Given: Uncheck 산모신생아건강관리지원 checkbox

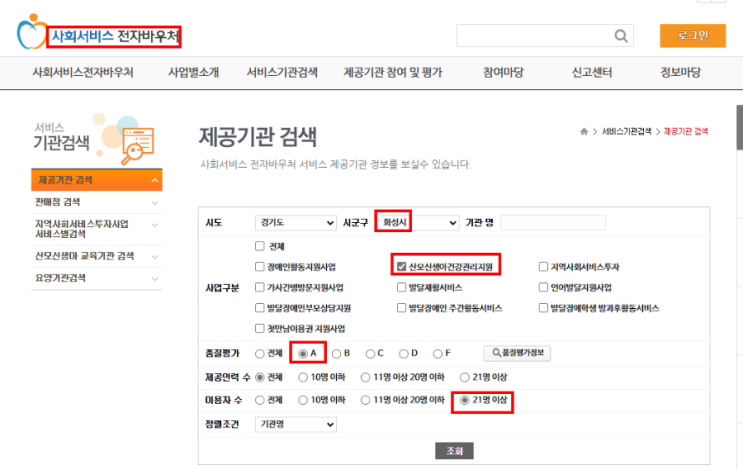Looking at the screenshot, I should tap(401, 267).
